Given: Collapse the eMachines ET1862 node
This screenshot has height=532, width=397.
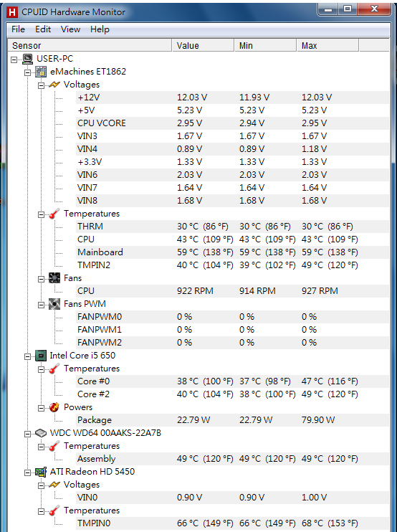Looking at the screenshot, I should (27, 72).
